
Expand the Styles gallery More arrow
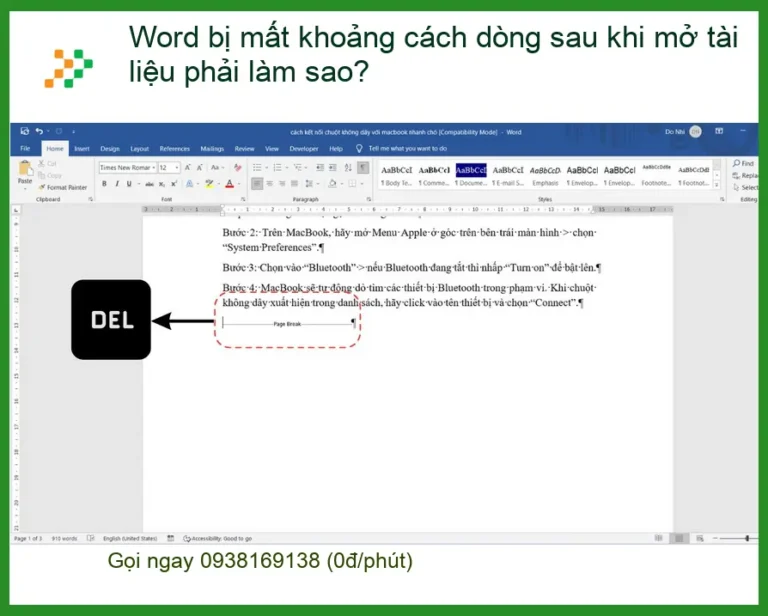717,185
